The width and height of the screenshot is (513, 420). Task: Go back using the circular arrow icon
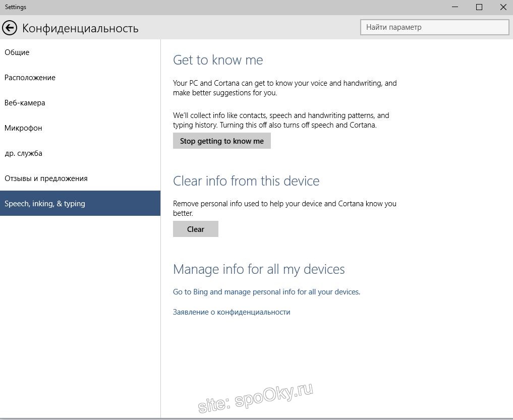tap(10, 28)
